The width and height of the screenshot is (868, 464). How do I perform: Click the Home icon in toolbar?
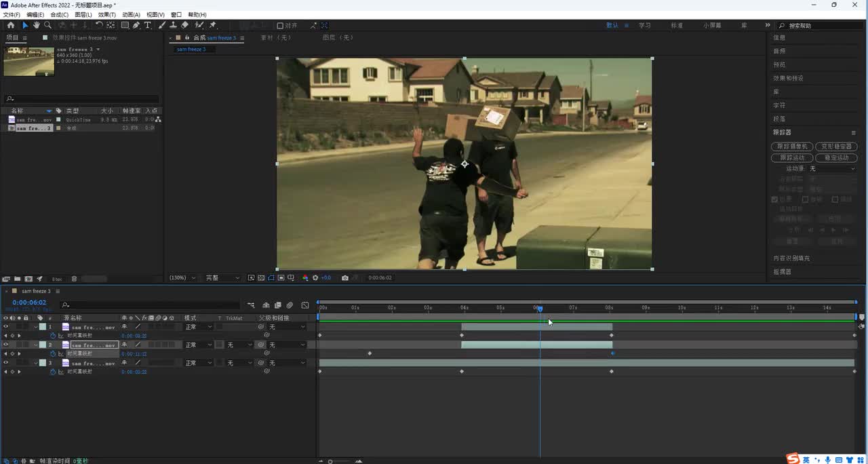pyautogui.click(x=10, y=25)
